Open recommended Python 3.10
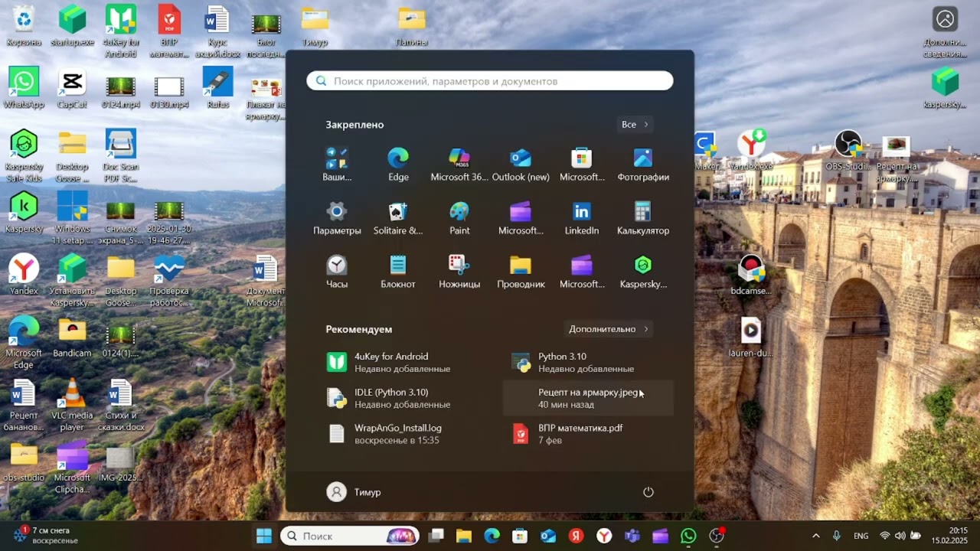980x551 pixels. pyautogui.click(x=588, y=362)
